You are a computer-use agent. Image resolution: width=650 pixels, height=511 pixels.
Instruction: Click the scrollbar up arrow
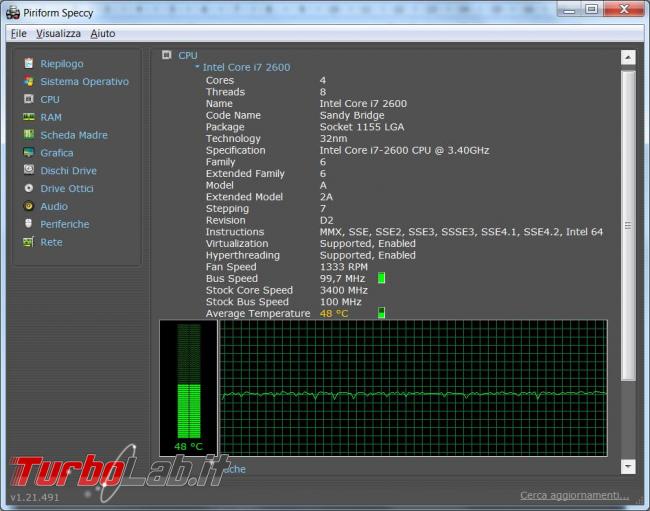pos(628,58)
